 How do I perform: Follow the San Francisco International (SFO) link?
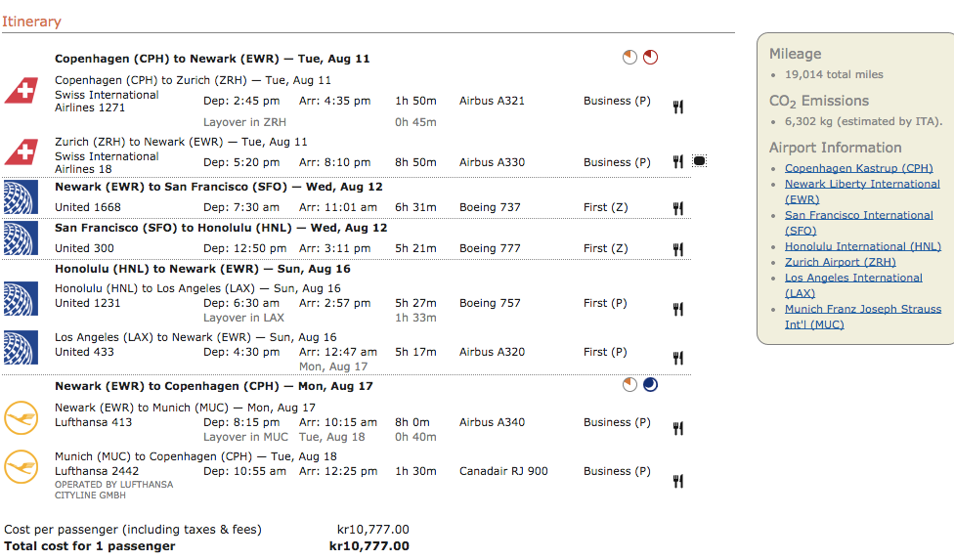point(858,215)
